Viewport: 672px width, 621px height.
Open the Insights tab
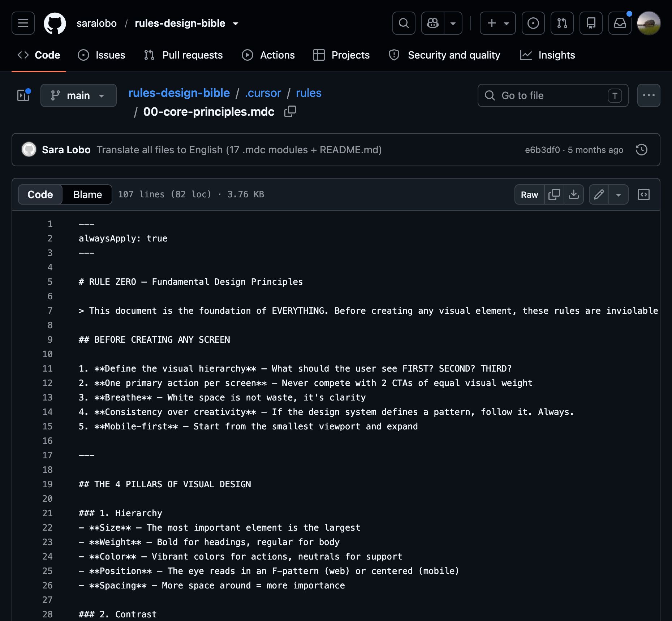coord(547,55)
